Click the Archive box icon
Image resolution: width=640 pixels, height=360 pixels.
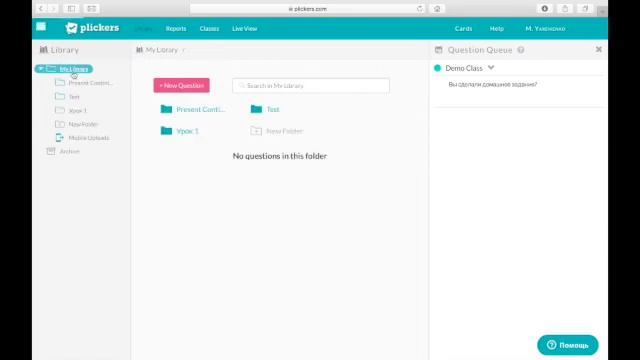tap(51, 151)
